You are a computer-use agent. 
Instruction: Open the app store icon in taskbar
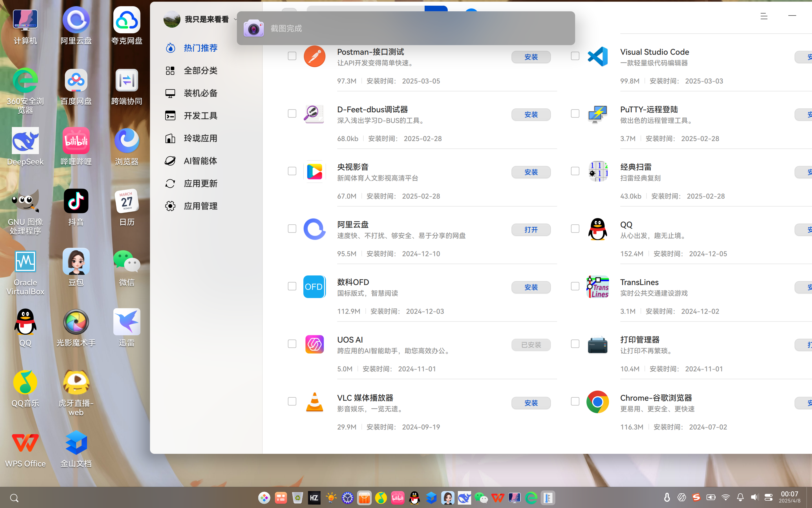point(364,498)
